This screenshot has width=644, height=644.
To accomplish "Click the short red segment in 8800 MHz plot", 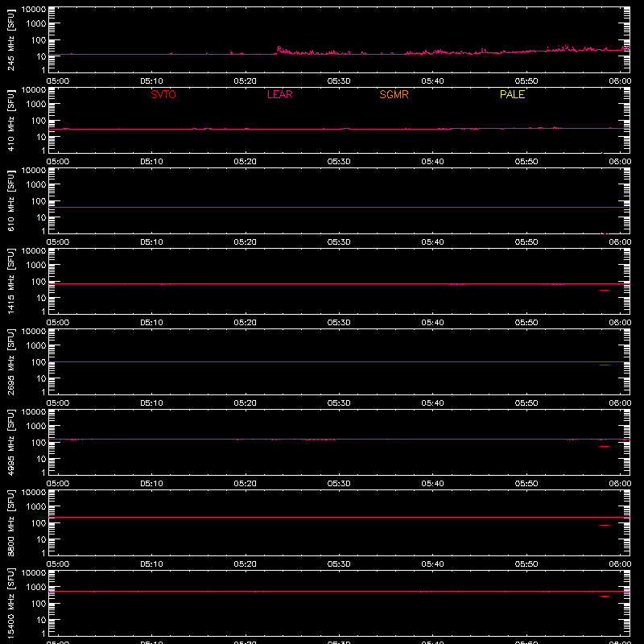I will click(605, 526).
